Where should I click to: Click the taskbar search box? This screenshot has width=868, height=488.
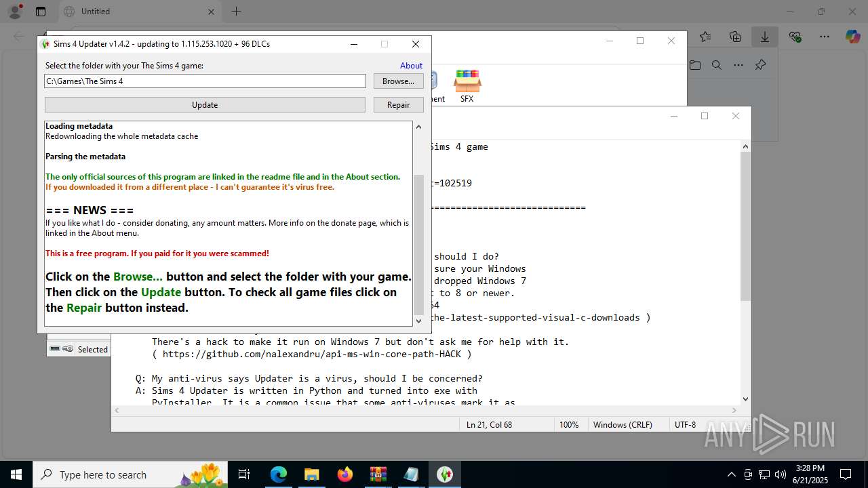pyautogui.click(x=132, y=474)
